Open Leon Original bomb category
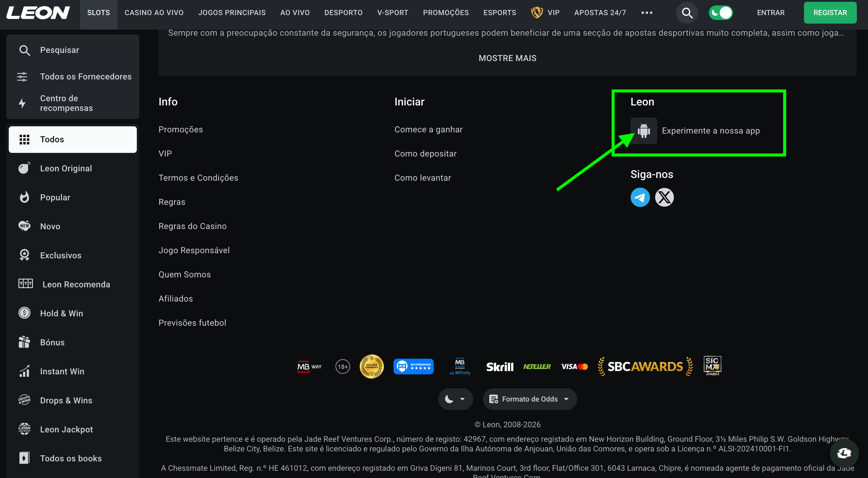Viewport: 868px width, 478px height. coord(72,168)
